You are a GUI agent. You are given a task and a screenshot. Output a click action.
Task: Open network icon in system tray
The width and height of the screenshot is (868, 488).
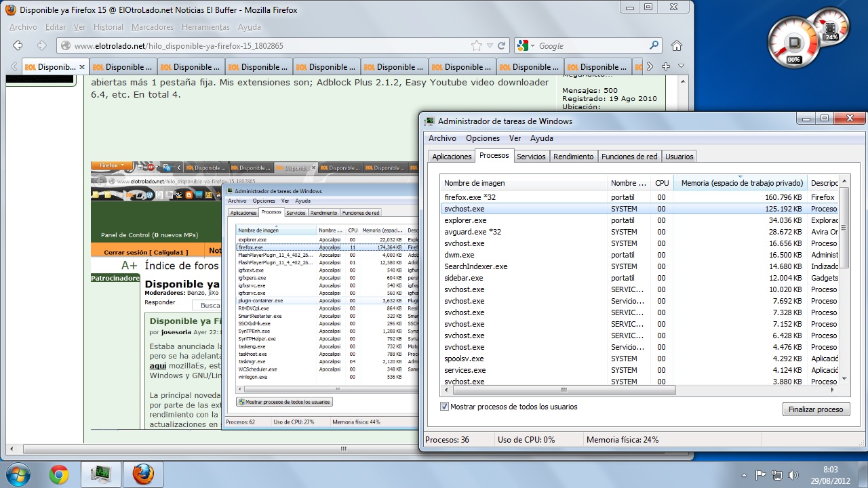pyautogui.click(x=776, y=474)
